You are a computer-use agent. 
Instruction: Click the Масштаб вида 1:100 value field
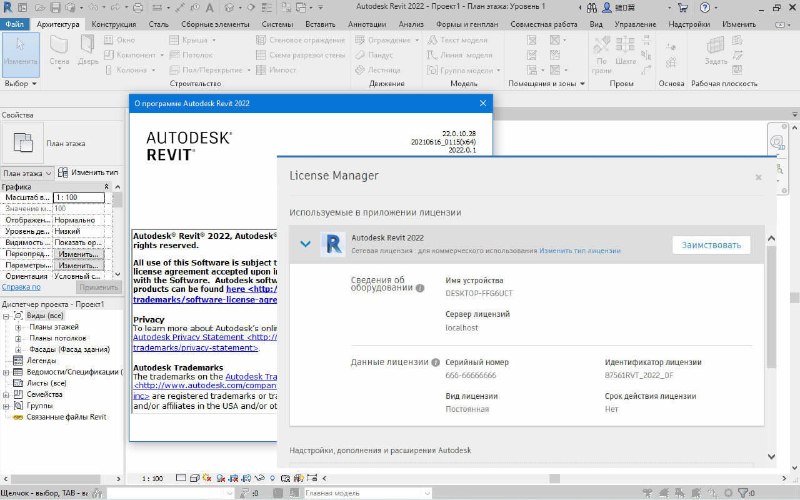tap(79, 197)
